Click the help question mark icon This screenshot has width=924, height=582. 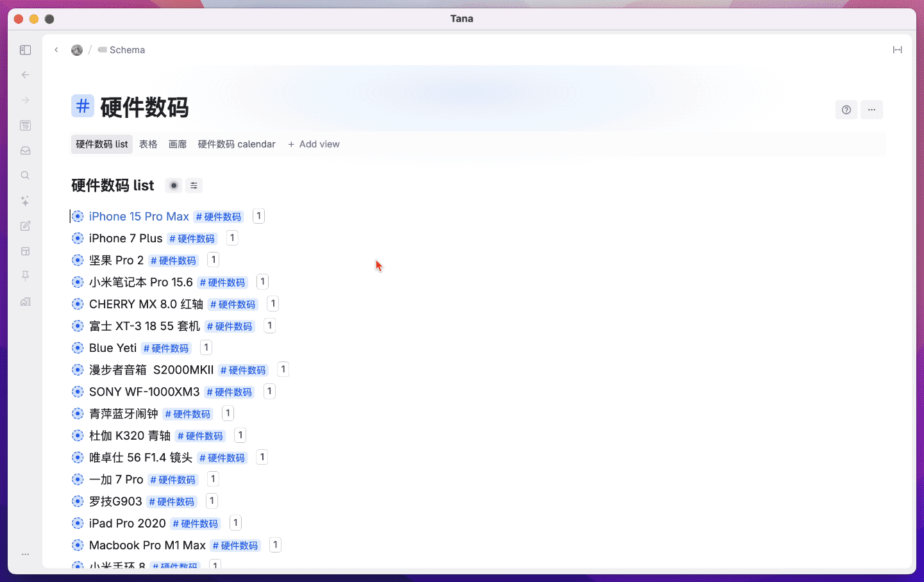pyautogui.click(x=846, y=110)
